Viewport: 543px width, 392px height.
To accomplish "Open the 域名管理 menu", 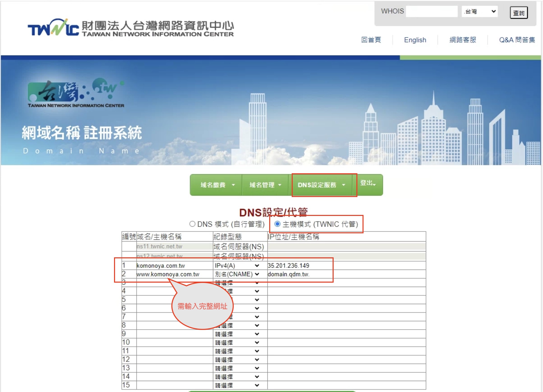I will (262, 185).
